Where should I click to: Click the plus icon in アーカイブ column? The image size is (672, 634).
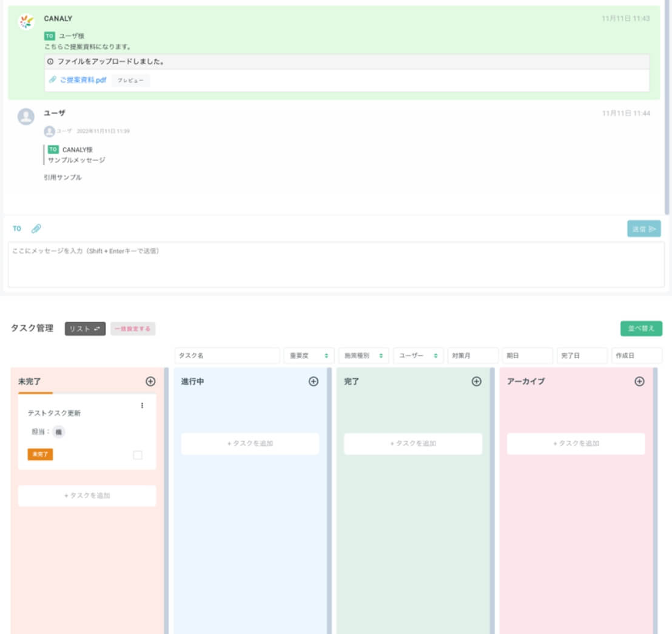[639, 381]
